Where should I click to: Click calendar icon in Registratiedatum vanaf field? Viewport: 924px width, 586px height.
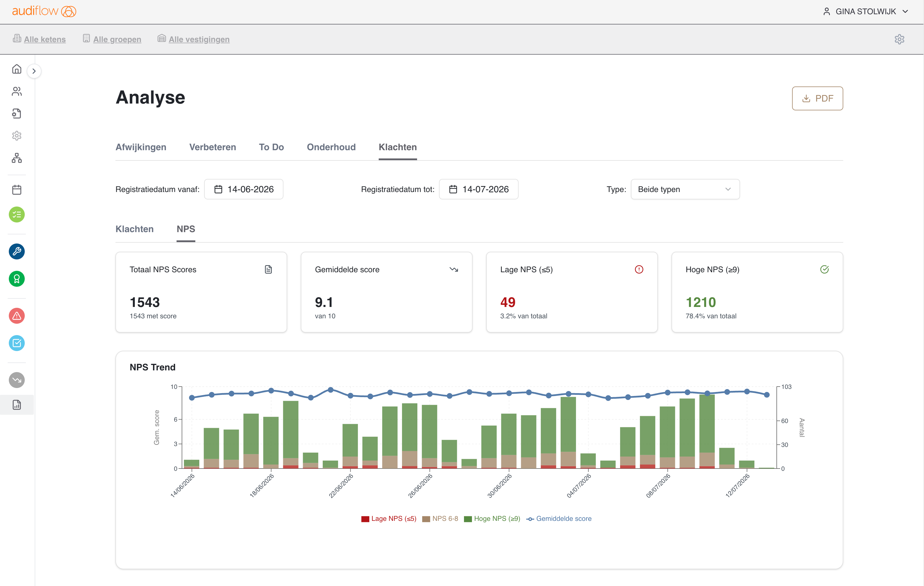[x=218, y=189]
